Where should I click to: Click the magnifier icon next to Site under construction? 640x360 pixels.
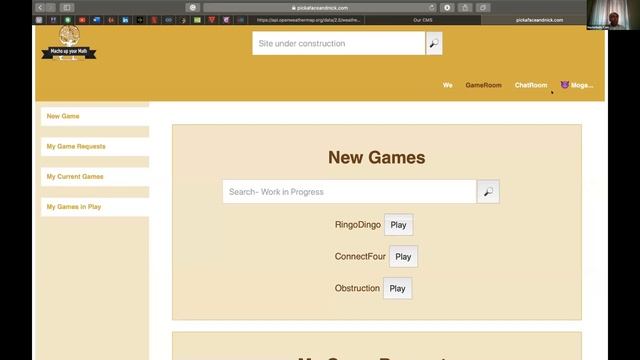434,43
